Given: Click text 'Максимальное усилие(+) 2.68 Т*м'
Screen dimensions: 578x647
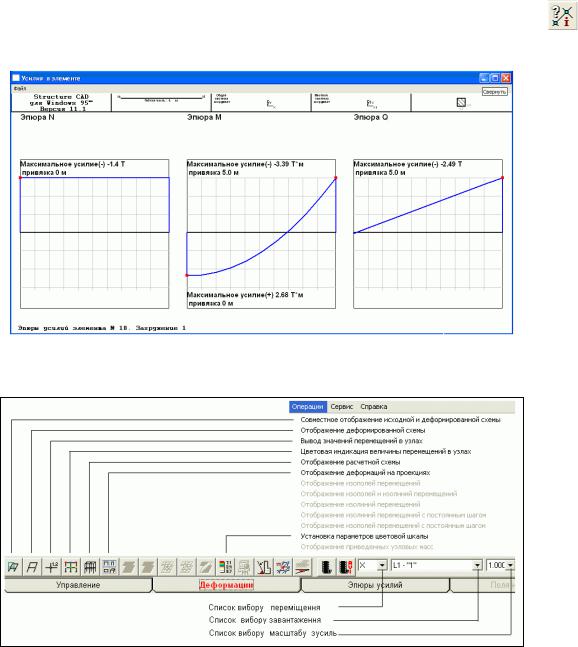Looking at the screenshot, I should point(245,295).
